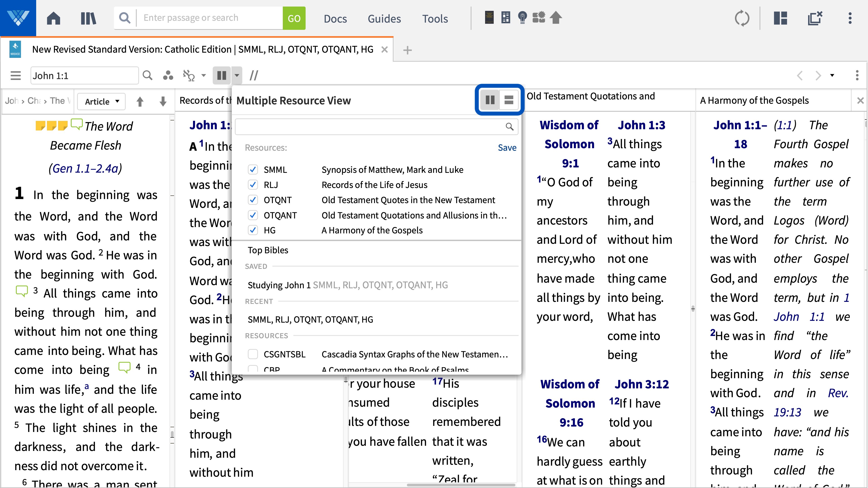Image resolution: width=868 pixels, height=488 pixels.
Task: Select recent set SMML, RLJ, OTQNT, OTQANT, HG
Action: coord(310,319)
